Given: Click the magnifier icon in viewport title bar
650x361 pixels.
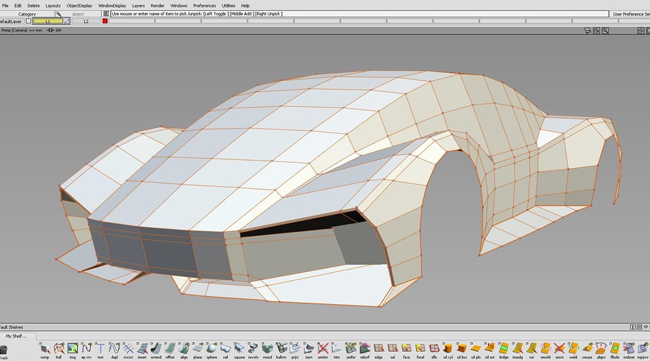Looking at the screenshot, I should click(605, 30).
